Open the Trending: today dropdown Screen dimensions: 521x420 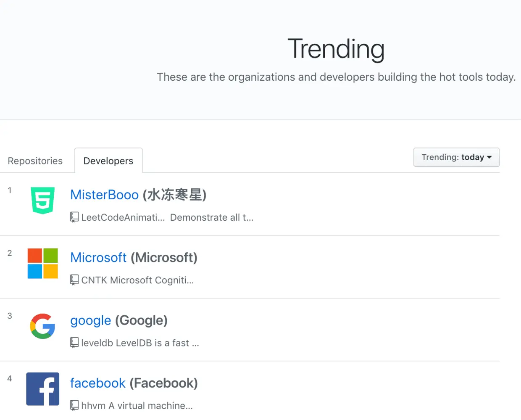click(456, 157)
